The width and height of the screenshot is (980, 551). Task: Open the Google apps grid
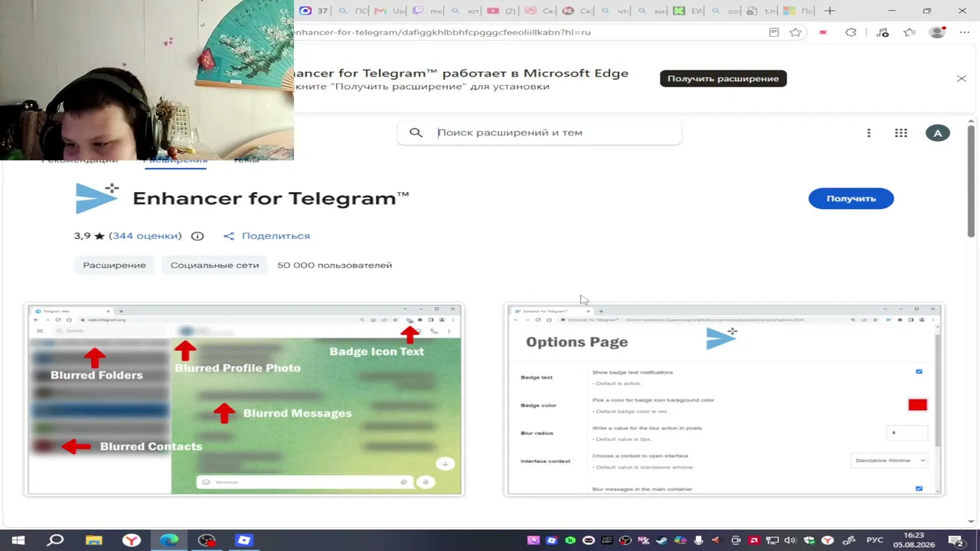pyautogui.click(x=901, y=133)
